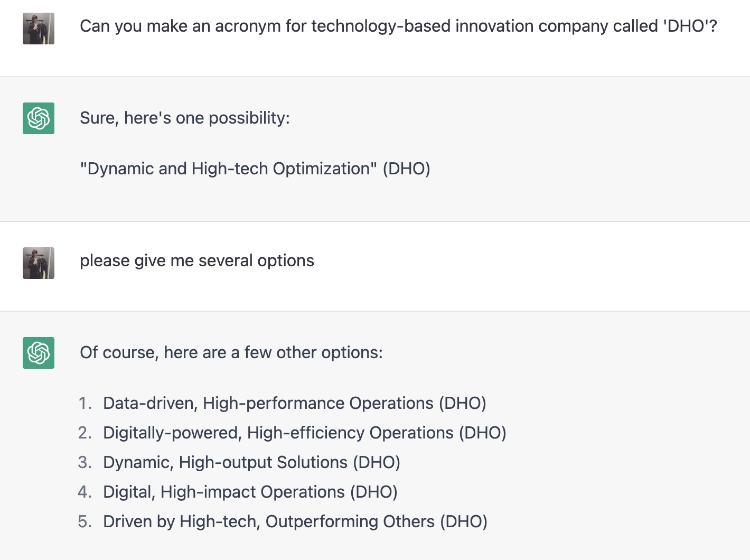Click the ChatGPT logo beside 'Sure, here's one possibility'
The image size is (750, 560).
point(39,118)
